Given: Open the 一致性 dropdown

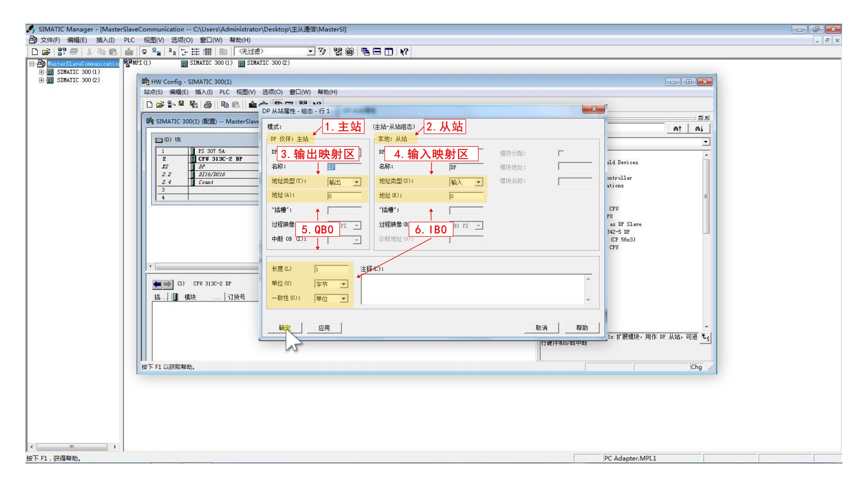Looking at the screenshot, I should [343, 299].
